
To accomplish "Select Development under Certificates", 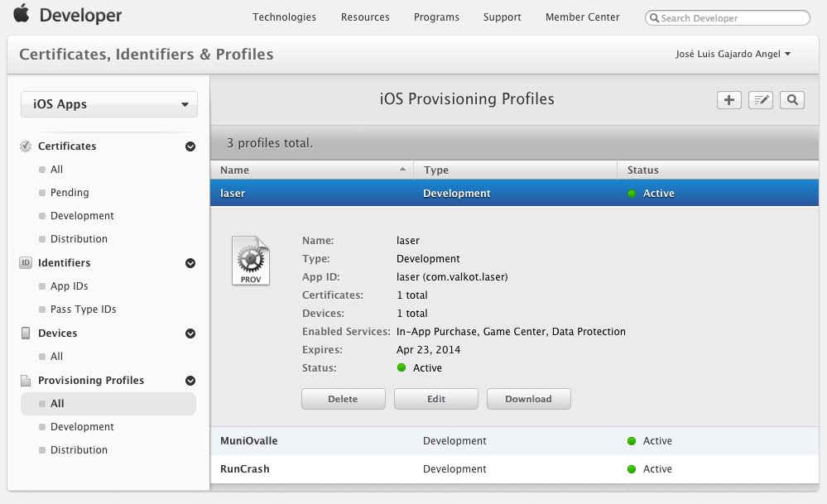I will click(82, 216).
